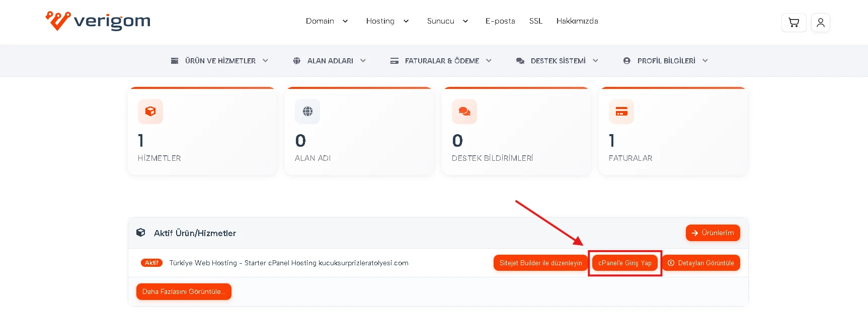Click the cube icon beside Aktif Ürün/Hizmetler
Viewport: 868px width, 315px height.
(141, 233)
